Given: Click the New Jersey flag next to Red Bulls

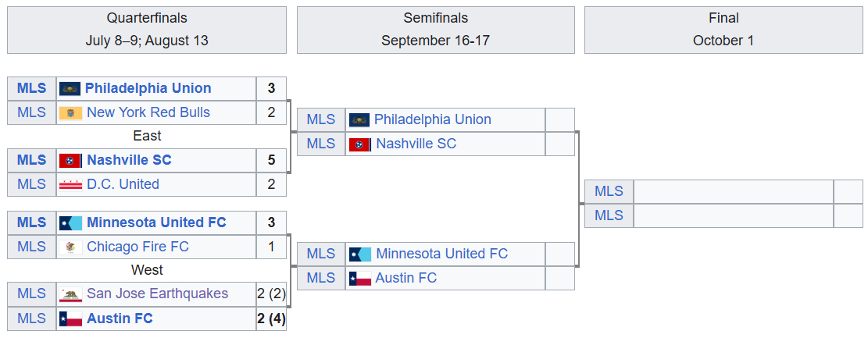Looking at the screenshot, I should 70,112.
